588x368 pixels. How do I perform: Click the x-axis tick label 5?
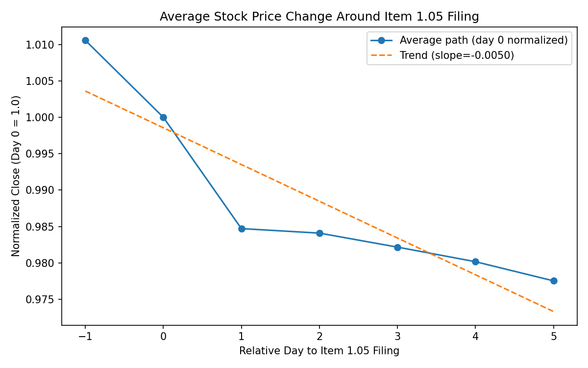point(554,337)
